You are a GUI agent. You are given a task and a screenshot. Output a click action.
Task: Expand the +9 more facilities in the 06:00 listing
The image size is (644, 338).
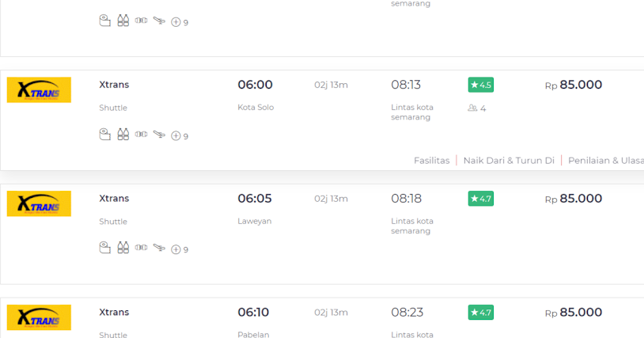point(180,136)
